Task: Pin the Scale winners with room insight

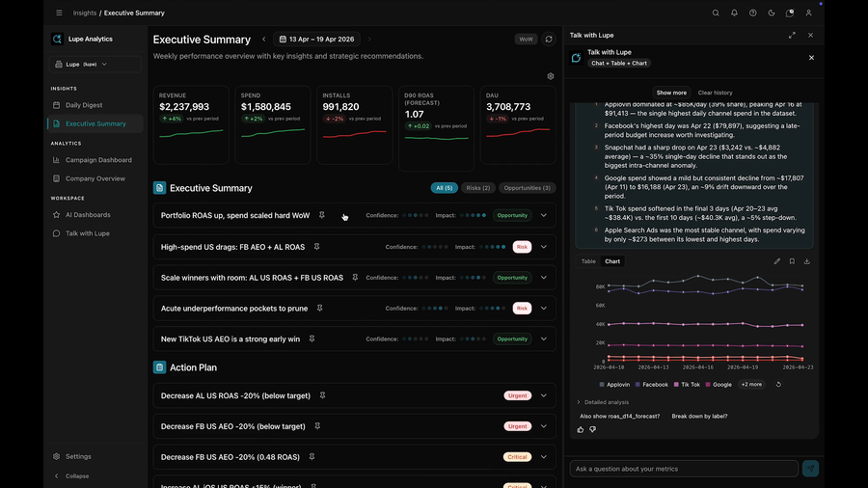Action: (355, 278)
